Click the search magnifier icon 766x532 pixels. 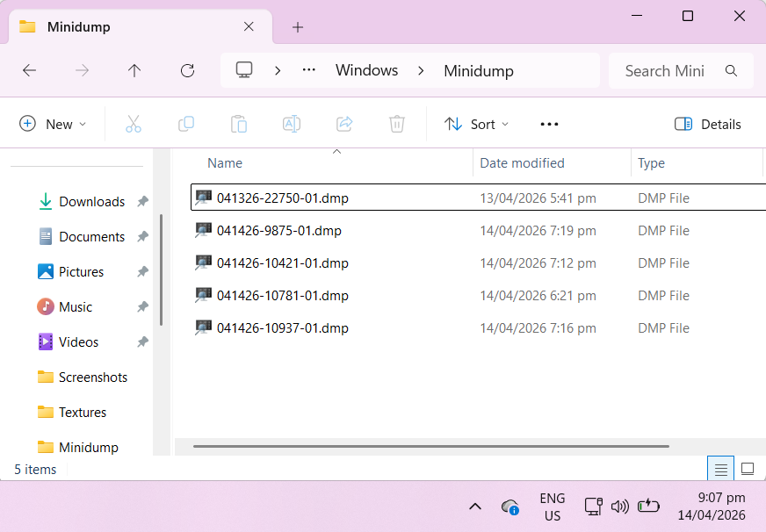point(732,71)
